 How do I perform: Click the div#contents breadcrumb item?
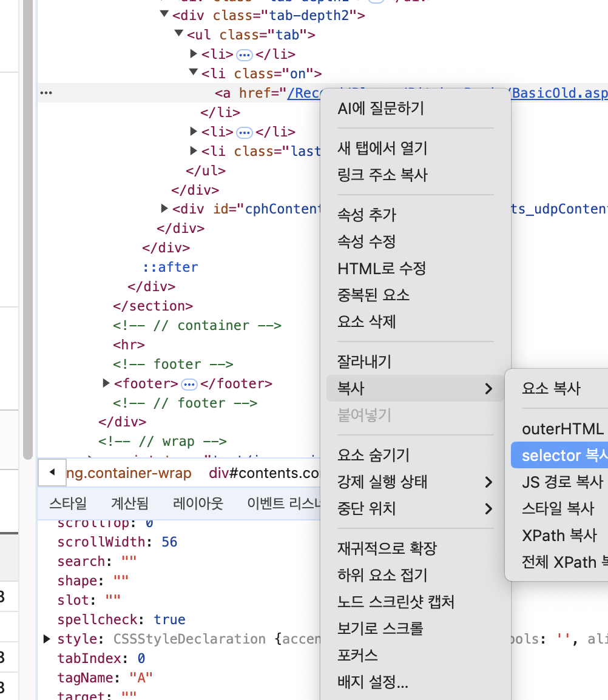click(265, 473)
